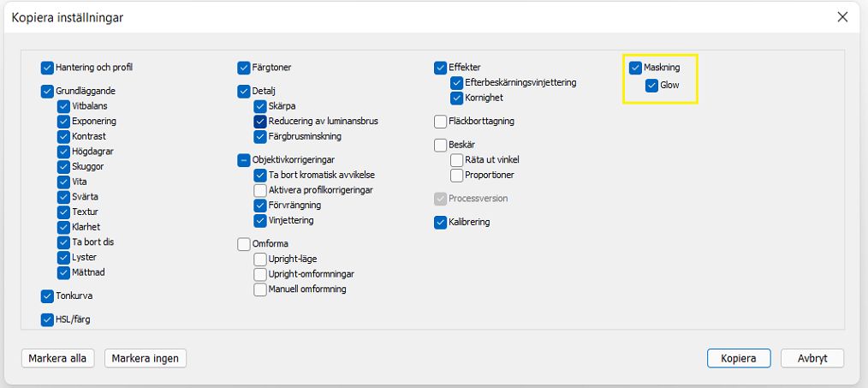Screen dimensions: 868x388
Task: Uncheck the Kornighet checkbox
Action: (x=456, y=98)
